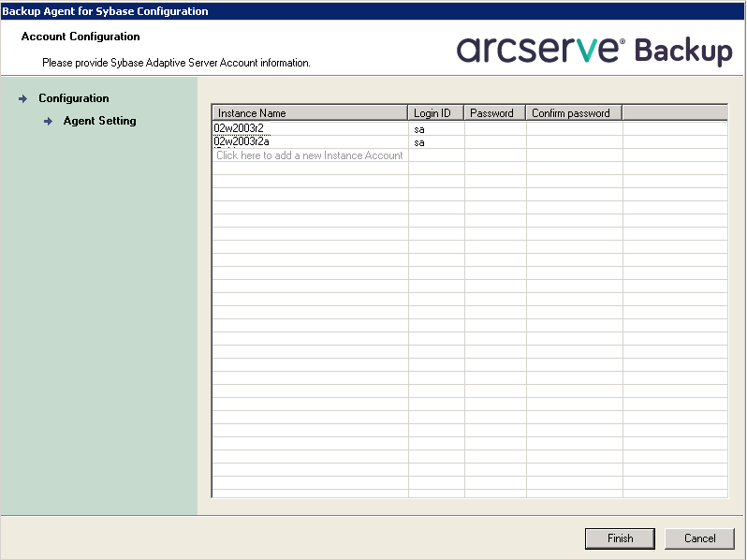Click Confirm password cell in 02w2003r2a row

(x=575, y=142)
